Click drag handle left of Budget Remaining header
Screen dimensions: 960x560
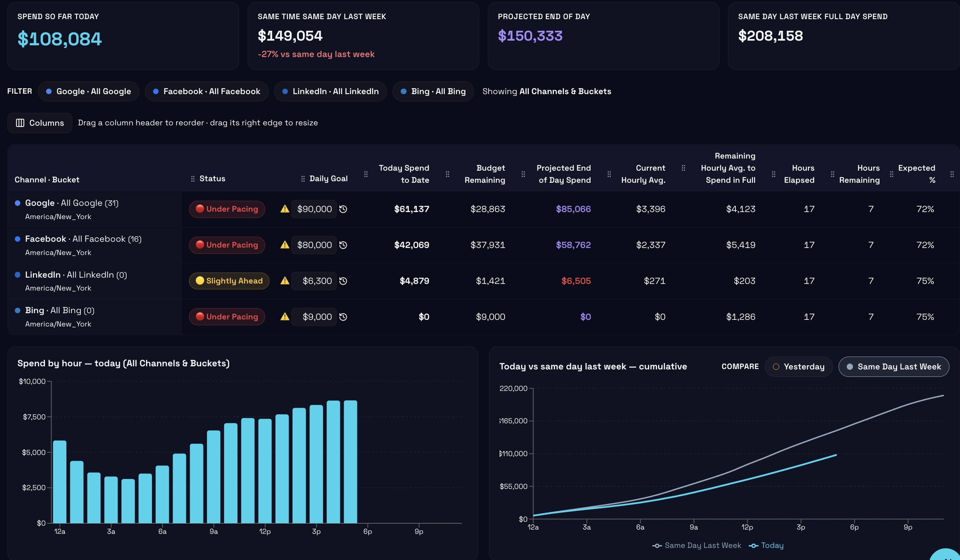(448, 174)
